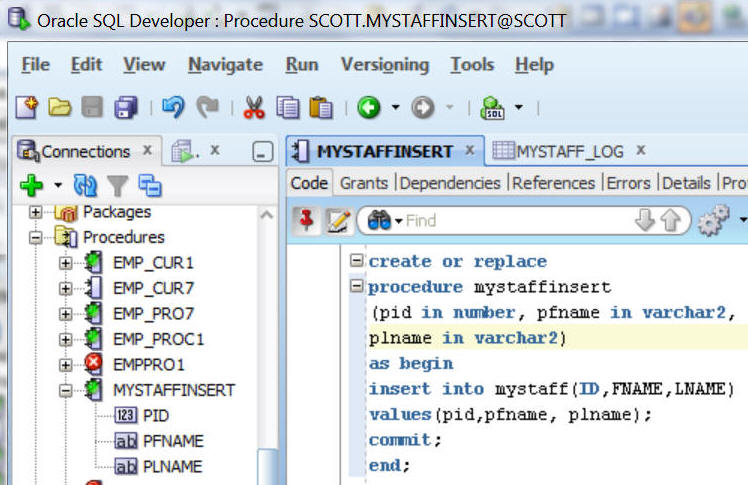The height and width of the screenshot is (485, 748).
Task: Open the Versioning menu
Action: [384, 65]
